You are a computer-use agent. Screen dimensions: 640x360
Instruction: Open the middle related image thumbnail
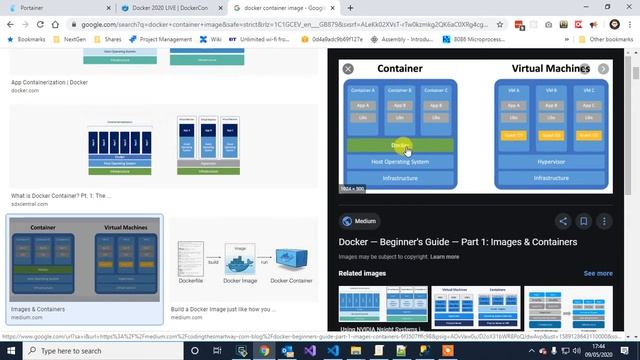click(x=476, y=308)
